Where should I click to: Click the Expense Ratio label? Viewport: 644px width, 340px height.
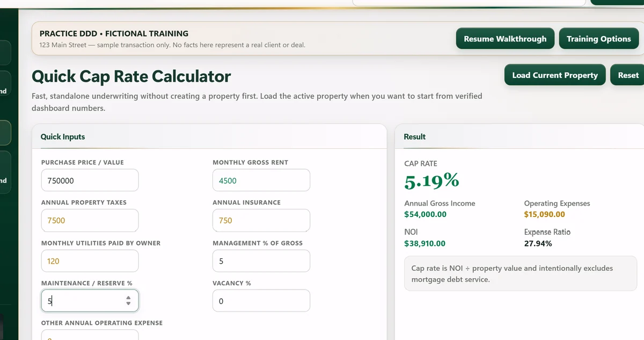point(547,232)
